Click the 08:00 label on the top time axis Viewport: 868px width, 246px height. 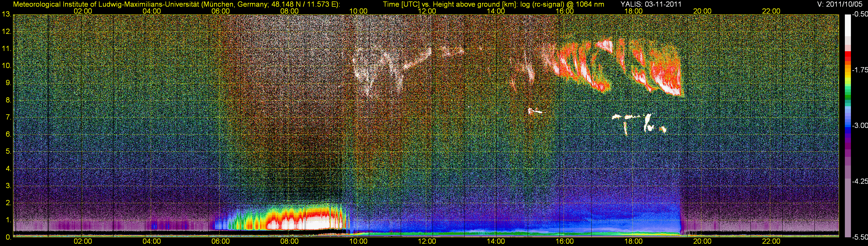tap(289, 11)
